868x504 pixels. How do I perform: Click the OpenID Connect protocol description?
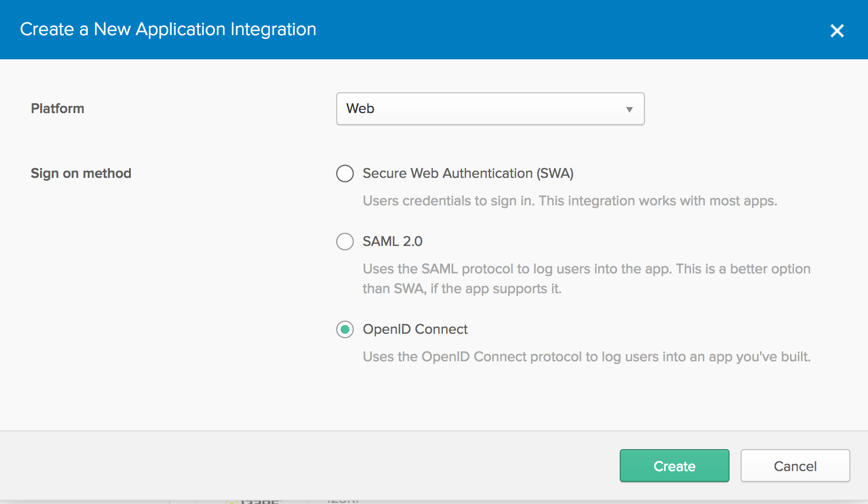586,357
